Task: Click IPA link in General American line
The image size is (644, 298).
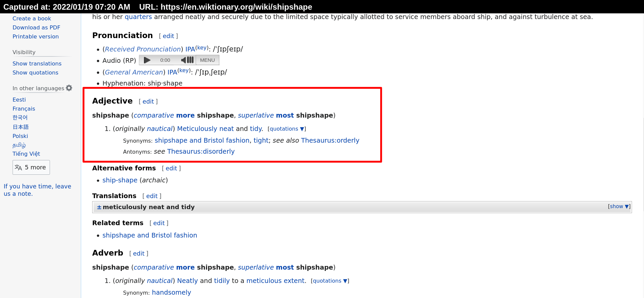Action: (172, 72)
